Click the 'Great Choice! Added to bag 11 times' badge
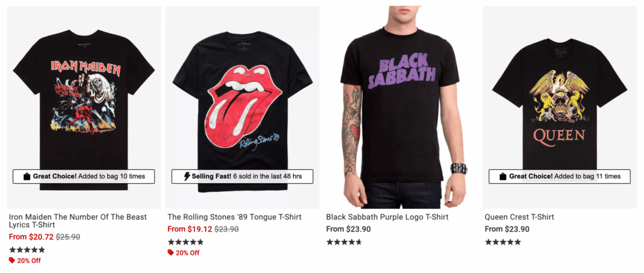The height and width of the screenshot is (273, 644). [x=559, y=177]
